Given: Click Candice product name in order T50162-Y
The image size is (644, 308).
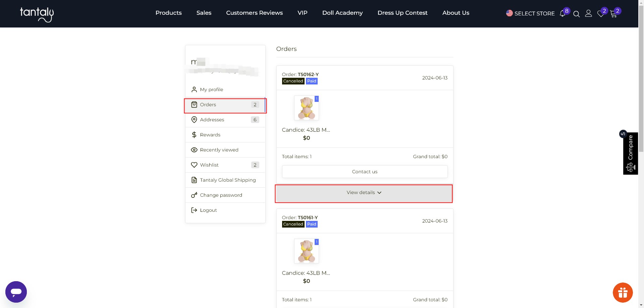Looking at the screenshot, I should click(306, 130).
